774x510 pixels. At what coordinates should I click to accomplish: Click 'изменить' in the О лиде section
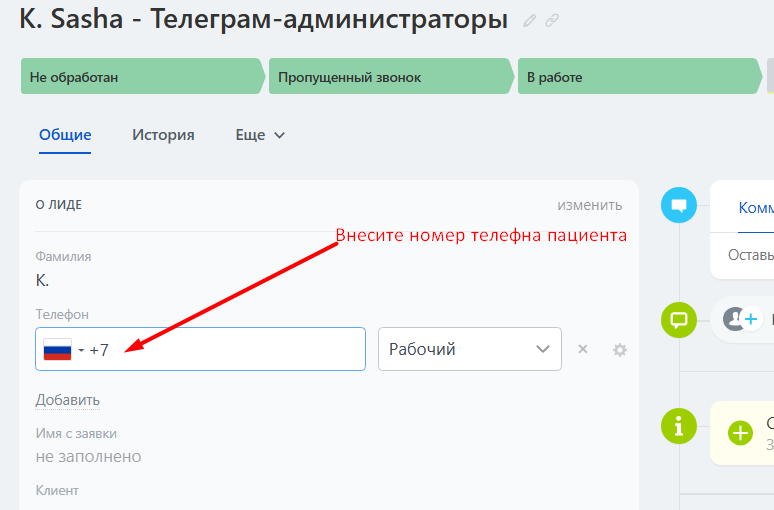point(590,205)
